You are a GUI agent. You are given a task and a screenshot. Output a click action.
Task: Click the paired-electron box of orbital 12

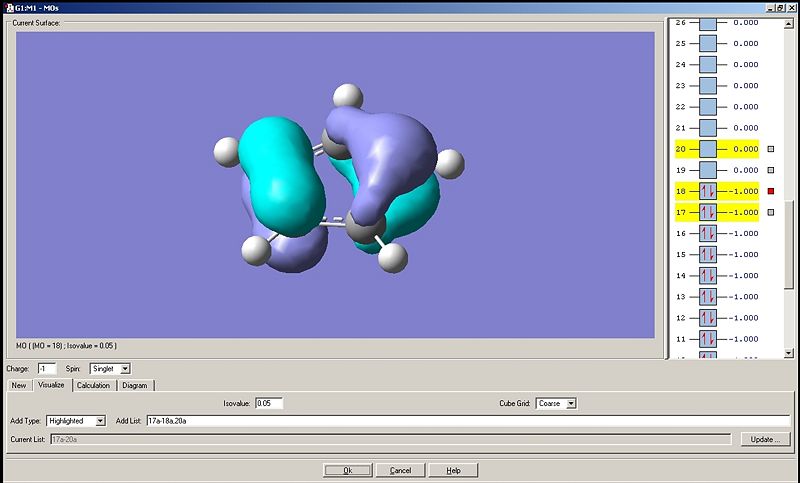coord(707,318)
